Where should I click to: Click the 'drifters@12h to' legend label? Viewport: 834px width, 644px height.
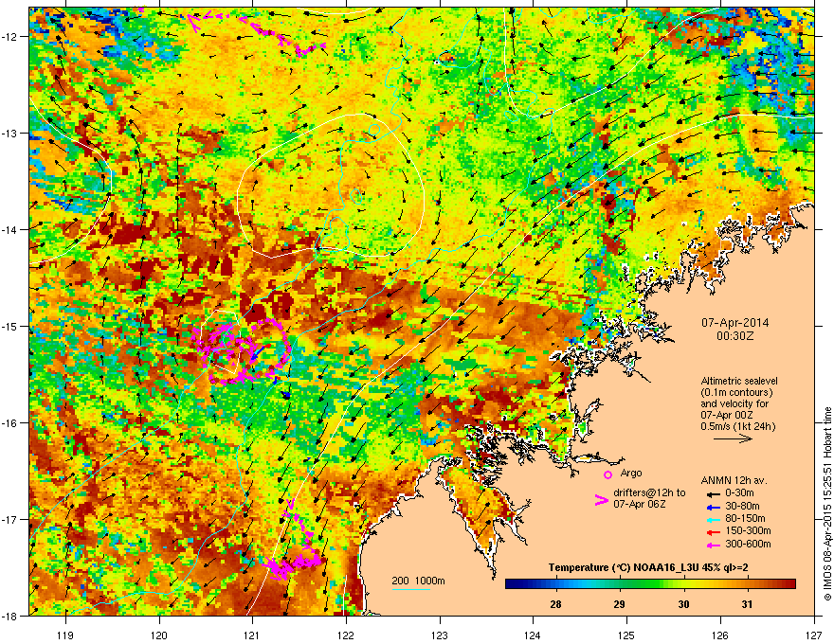[x=649, y=492]
